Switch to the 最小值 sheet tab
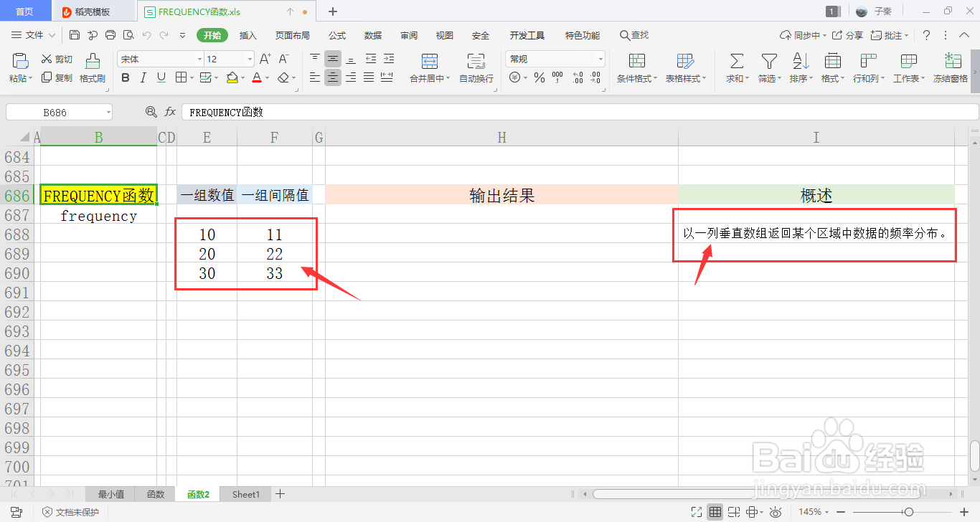The image size is (980, 522). tap(111, 494)
